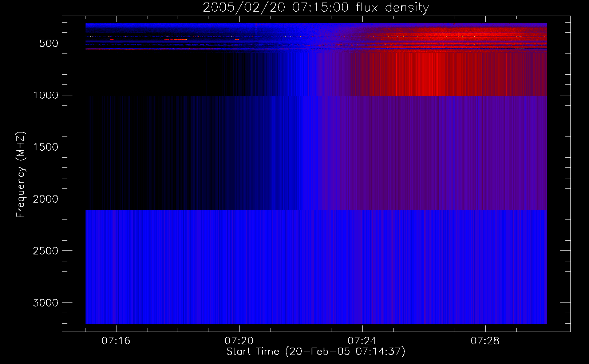Click the 07:24 time tick label
Screen dimensions: 589x364
(x=362, y=341)
